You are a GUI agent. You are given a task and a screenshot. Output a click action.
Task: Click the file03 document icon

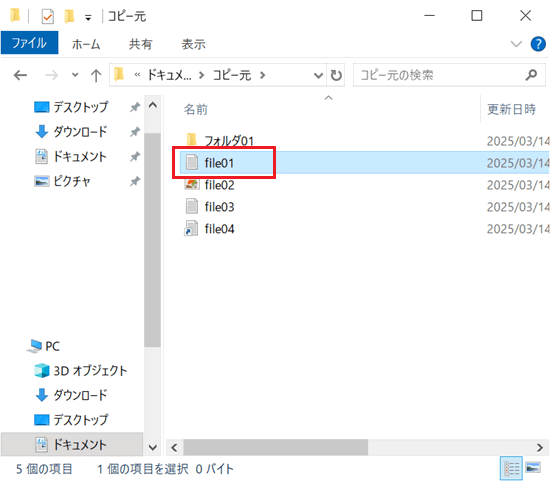coord(192,206)
